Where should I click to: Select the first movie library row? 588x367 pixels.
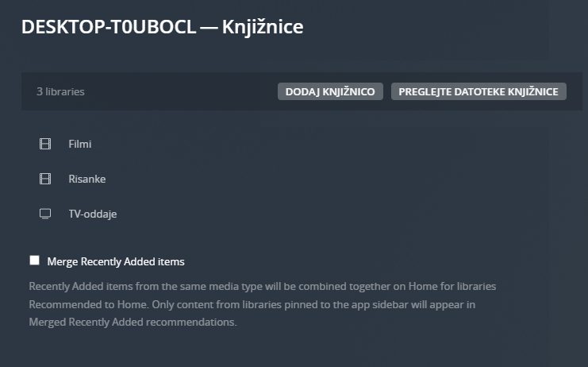point(302,144)
